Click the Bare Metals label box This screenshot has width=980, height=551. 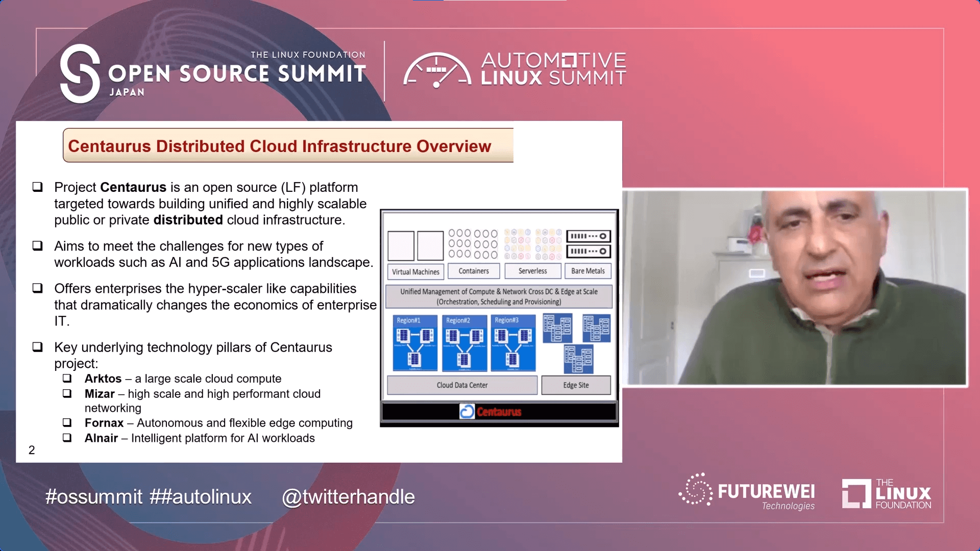(588, 271)
